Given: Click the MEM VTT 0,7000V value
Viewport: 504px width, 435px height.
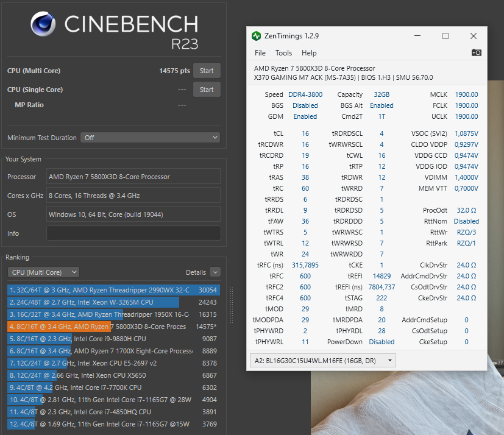Looking at the screenshot, I should point(466,188).
